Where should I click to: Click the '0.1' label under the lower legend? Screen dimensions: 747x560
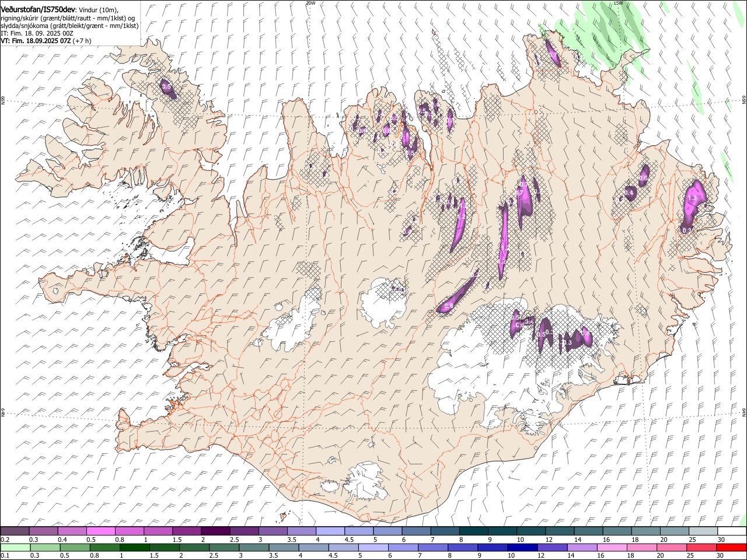coord(5,556)
